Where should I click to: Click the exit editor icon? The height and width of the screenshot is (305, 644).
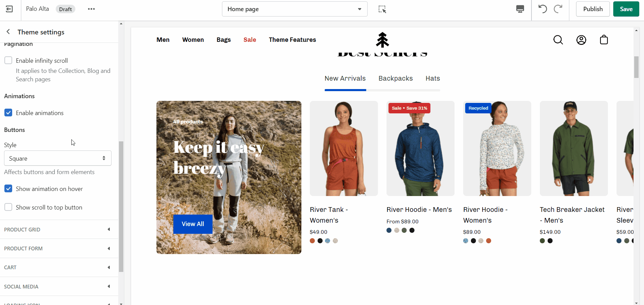click(9, 9)
